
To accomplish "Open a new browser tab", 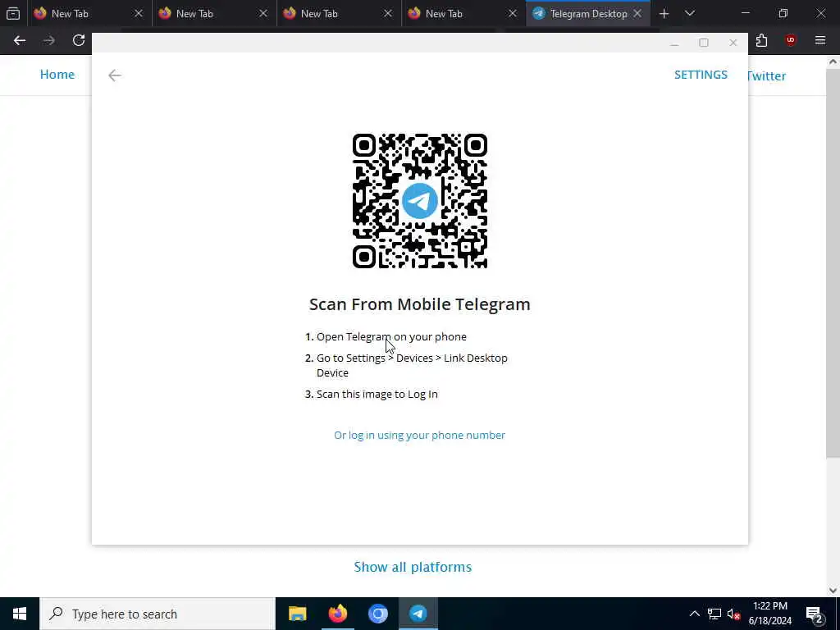I will coord(664,13).
